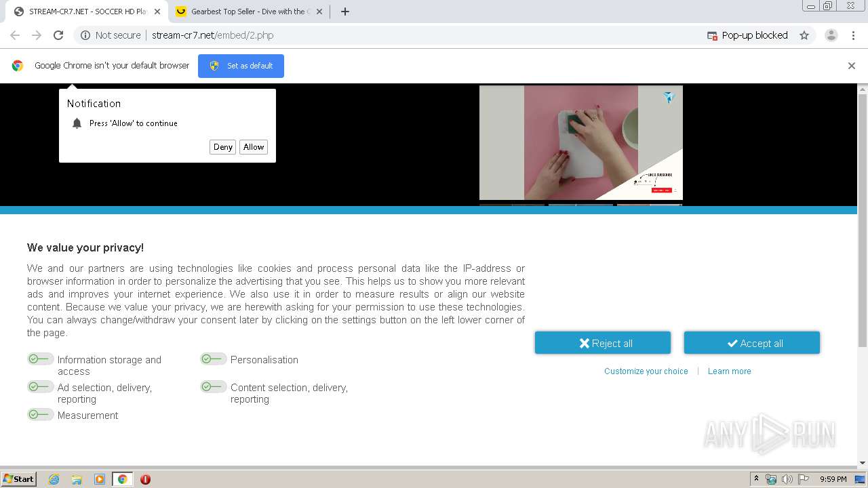868x488 pixels.
Task: Select Chrome in the taskbar
Action: click(122, 479)
